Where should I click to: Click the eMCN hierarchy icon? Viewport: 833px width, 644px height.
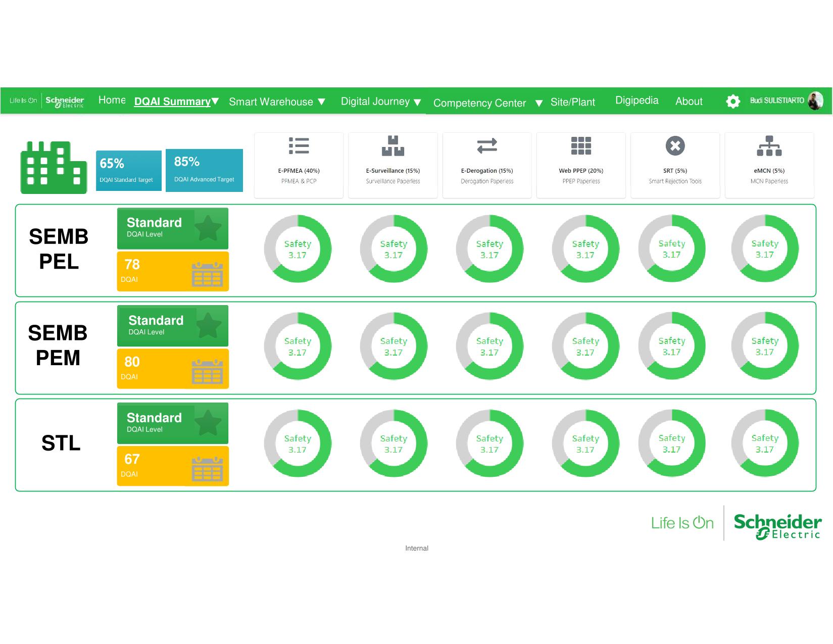[x=769, y=145]
